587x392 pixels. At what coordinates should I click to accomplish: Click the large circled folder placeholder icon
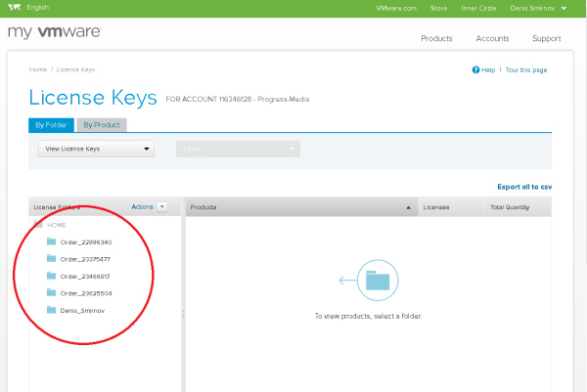(x=378, y=281)
